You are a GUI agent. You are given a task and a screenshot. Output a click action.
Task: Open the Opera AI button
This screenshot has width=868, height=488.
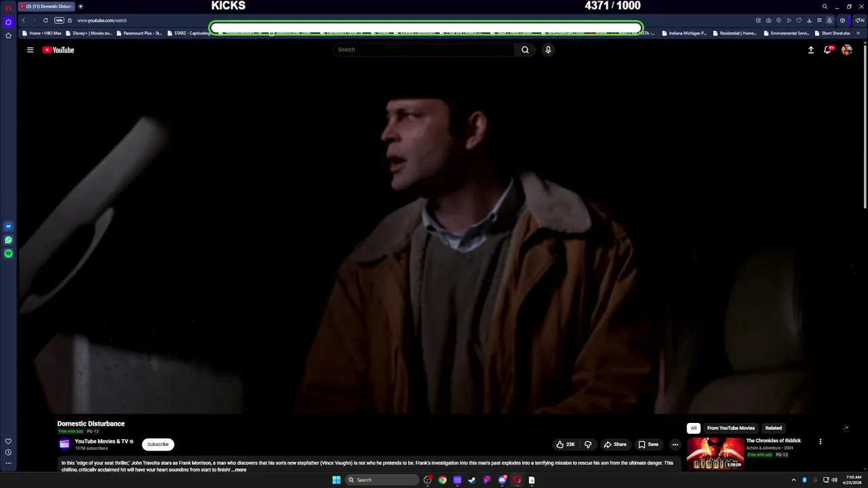860,20
